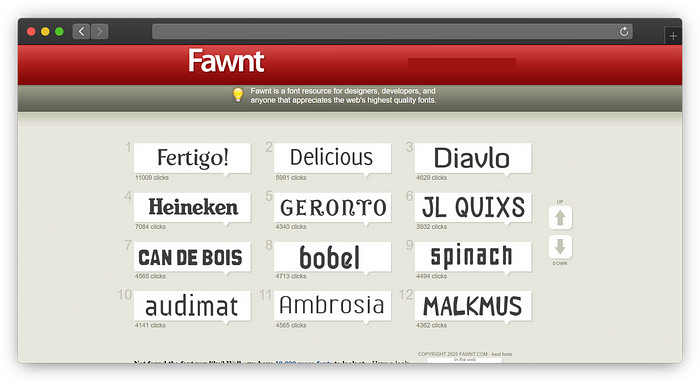The width and height of the screenshot is (700, 381).
Task: Click the Fawnt logo
Action: tap(226, 61)
